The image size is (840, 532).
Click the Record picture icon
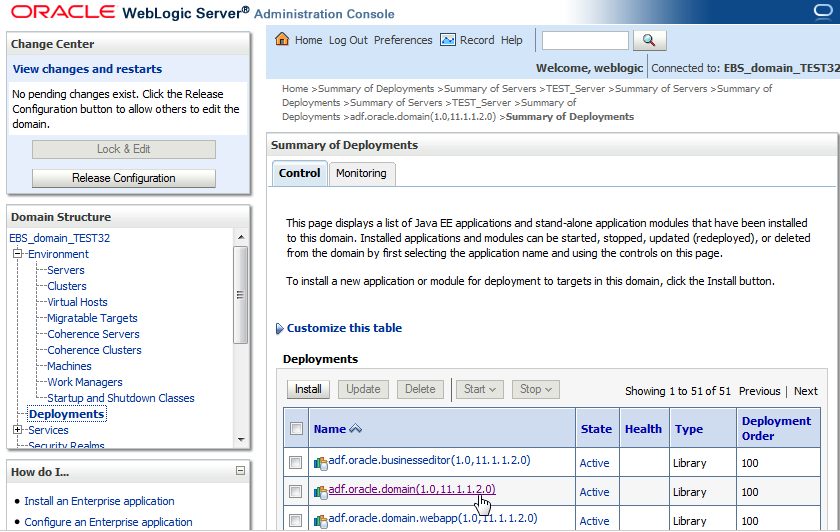click(x=447, y=40)
